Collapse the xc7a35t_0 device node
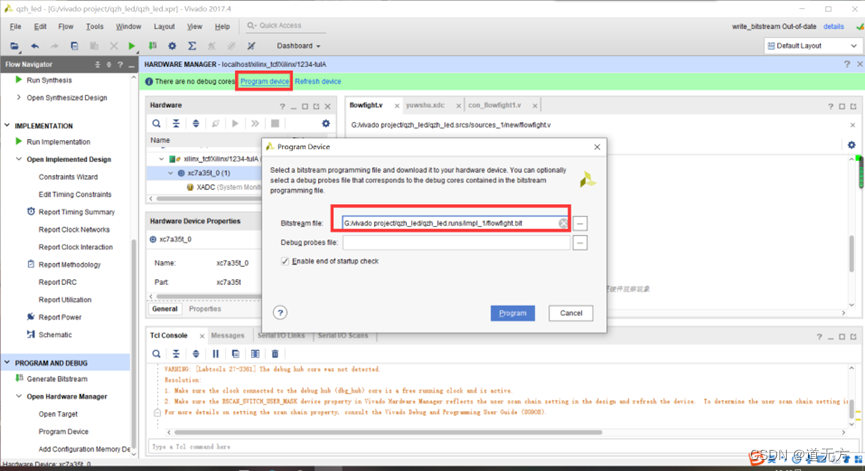The image size is (865, 471). click(170, 173)
